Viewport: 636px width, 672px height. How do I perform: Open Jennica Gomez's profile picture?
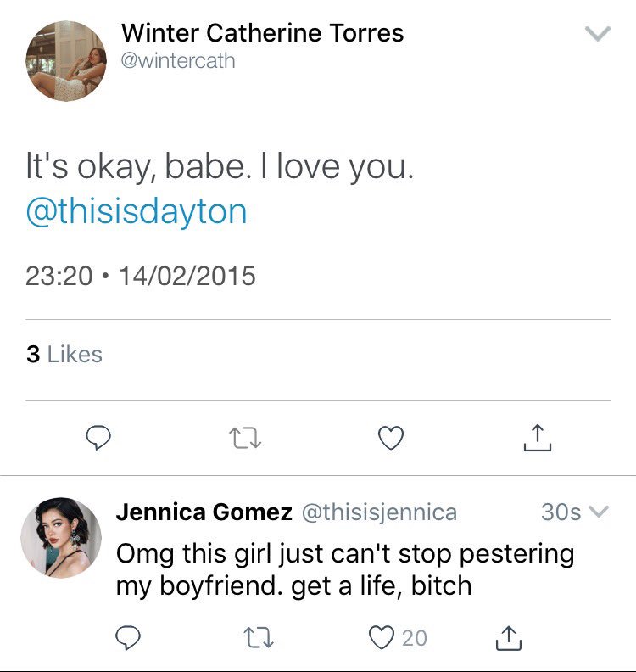click(x=61, y=537)
